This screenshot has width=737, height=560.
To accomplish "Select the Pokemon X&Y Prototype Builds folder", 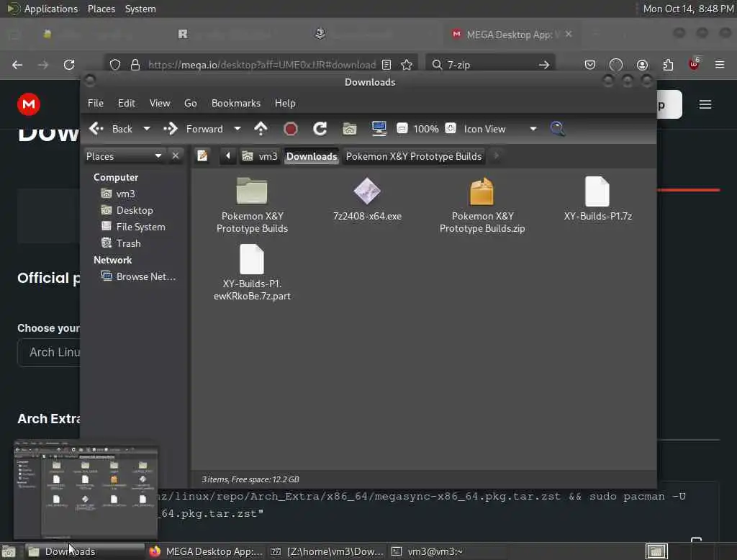I will [x=252, y=205].
